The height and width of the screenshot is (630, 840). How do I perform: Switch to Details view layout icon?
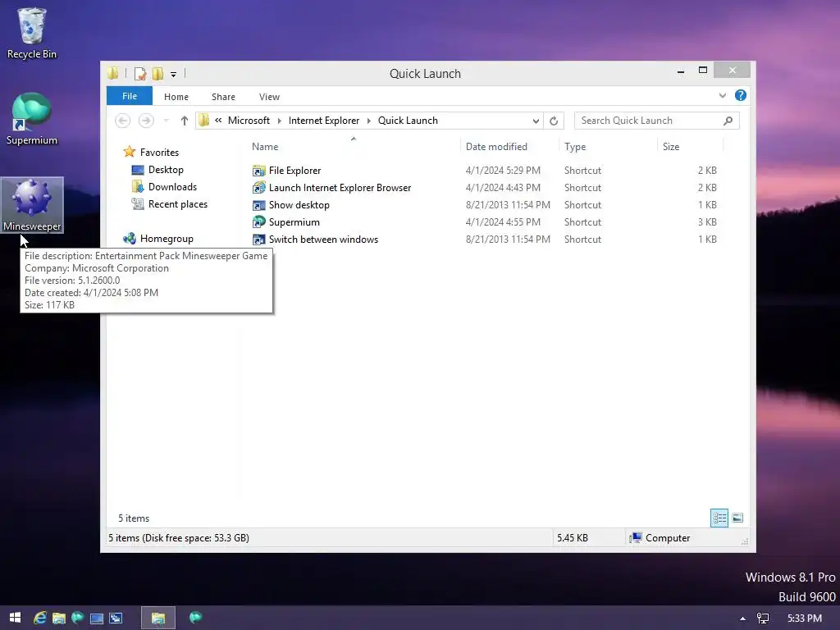[x=719, y=518]
